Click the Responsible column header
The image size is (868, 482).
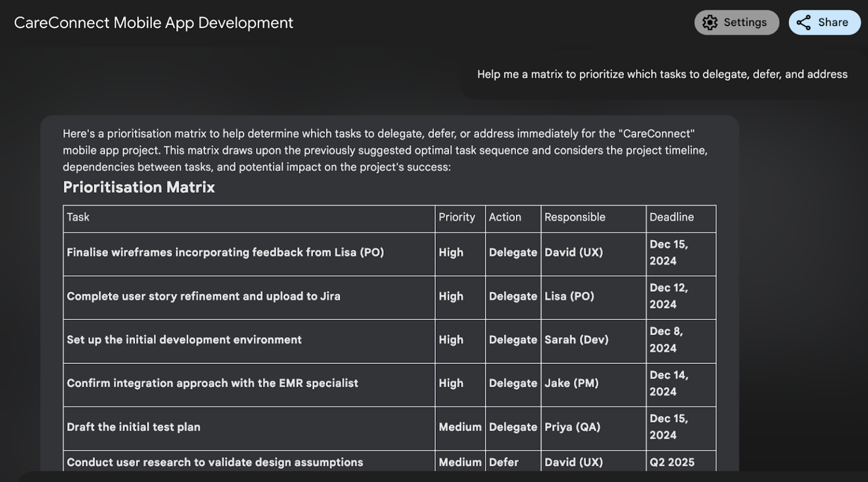click(x=575, y=218)
